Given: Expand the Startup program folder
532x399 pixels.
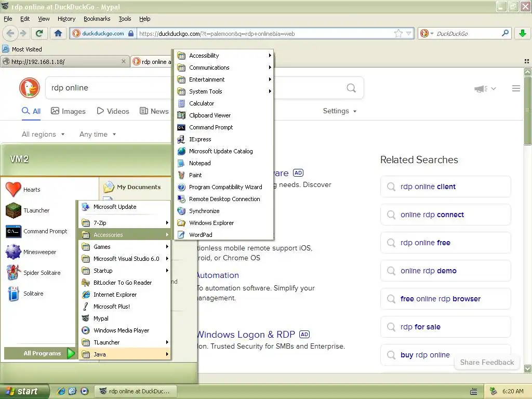Looking at the screenshot, I should point(125,270).
